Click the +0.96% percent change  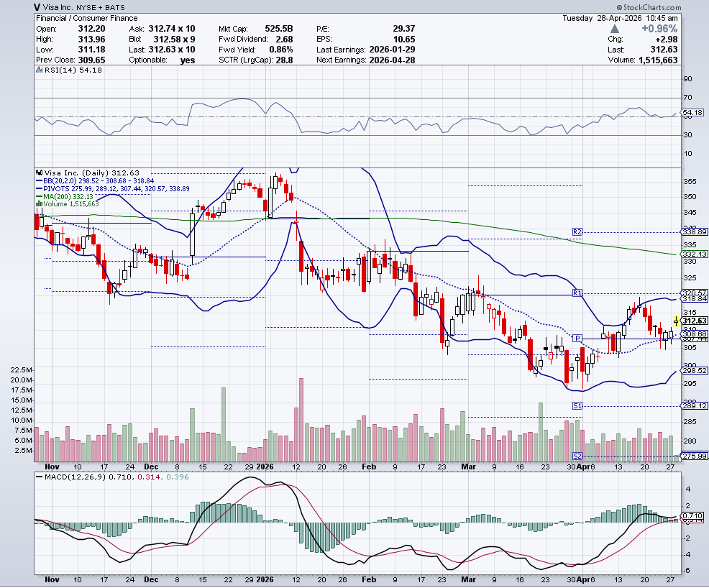(x=659, y=29)
